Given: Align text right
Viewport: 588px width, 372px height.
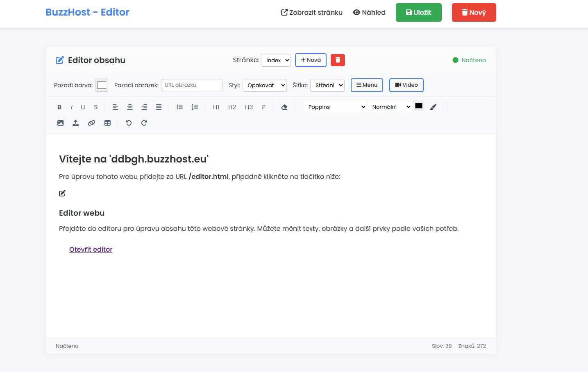Looking at the screenshot, I should click(x=144, y=107).
